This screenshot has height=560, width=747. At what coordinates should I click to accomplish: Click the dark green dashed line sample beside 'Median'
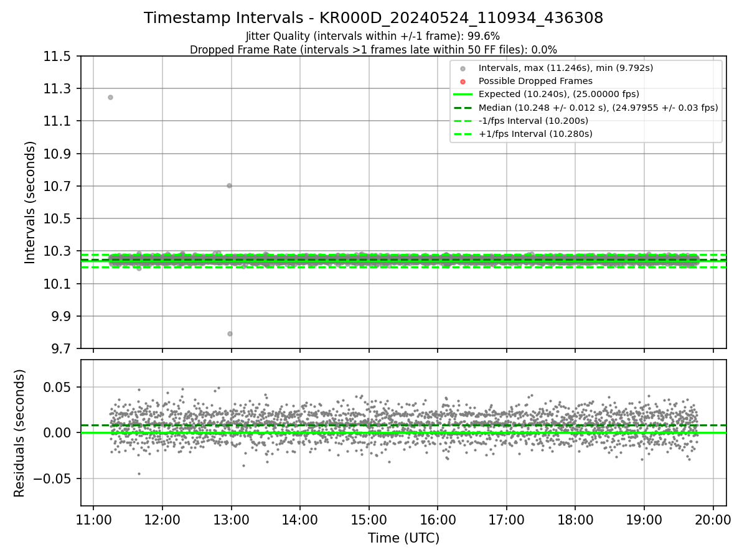coord(463,108)
